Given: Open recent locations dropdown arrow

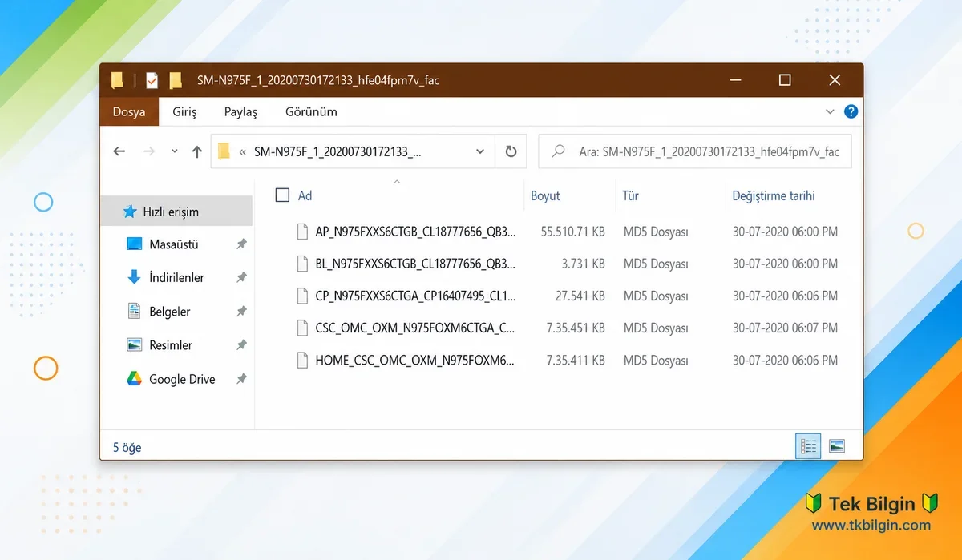Looking at the screenshot, I should point(175,151).
